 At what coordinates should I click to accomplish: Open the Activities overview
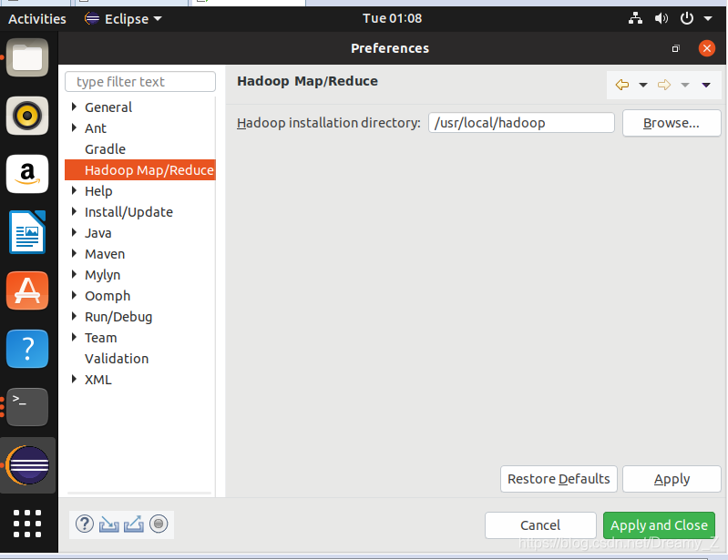coord(37,18)
